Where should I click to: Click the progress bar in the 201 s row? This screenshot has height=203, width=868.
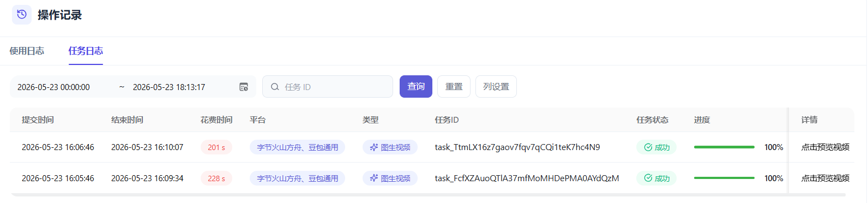724,147
